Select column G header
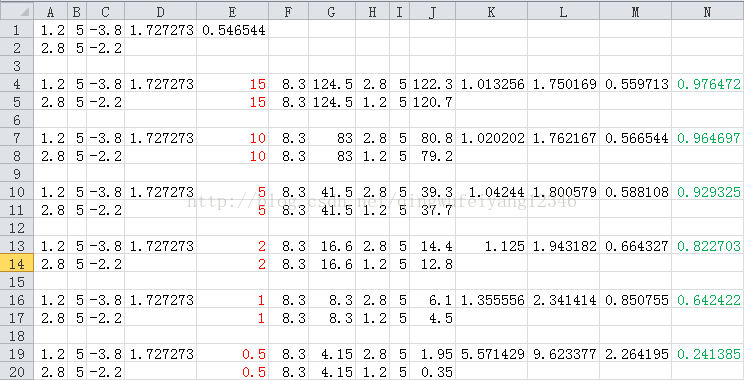Screen dimensions: 744x380 (332, 11)
